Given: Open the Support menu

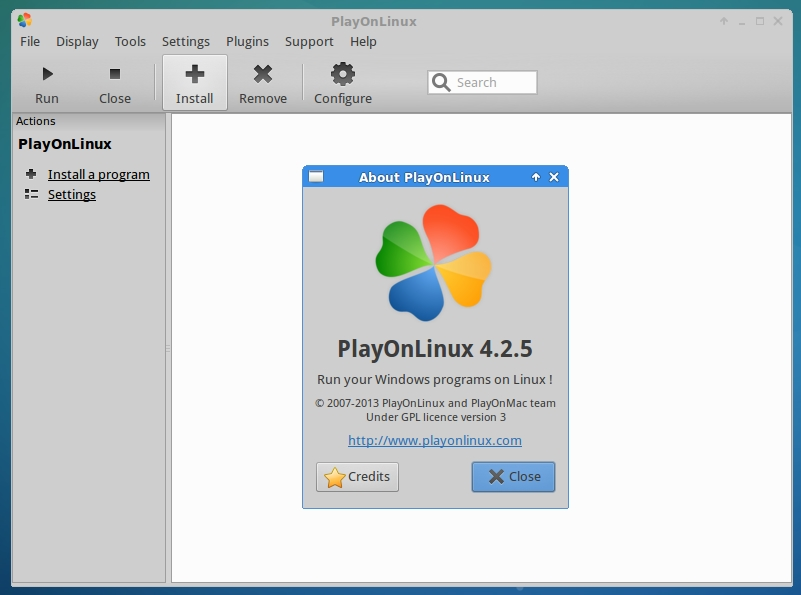Looking at the screenshot, I should 309,41.
